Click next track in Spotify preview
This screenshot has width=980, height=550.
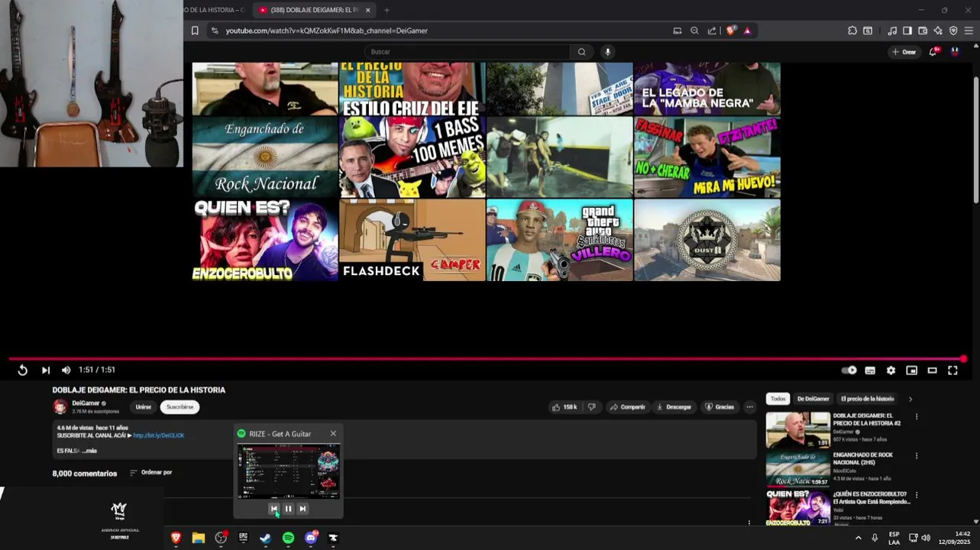(x=302, y=508)
